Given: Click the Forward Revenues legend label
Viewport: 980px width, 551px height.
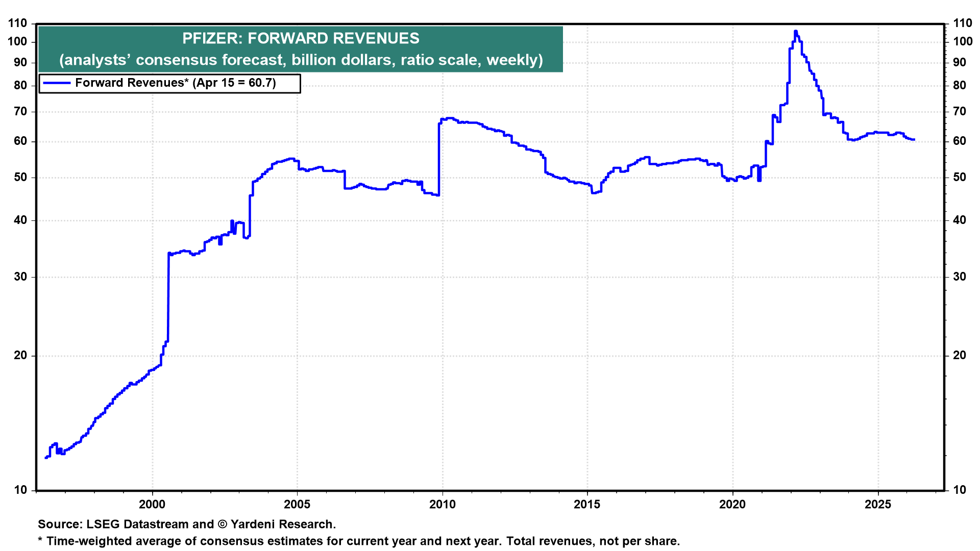Looking at the screenshot, I should point(175,83).
